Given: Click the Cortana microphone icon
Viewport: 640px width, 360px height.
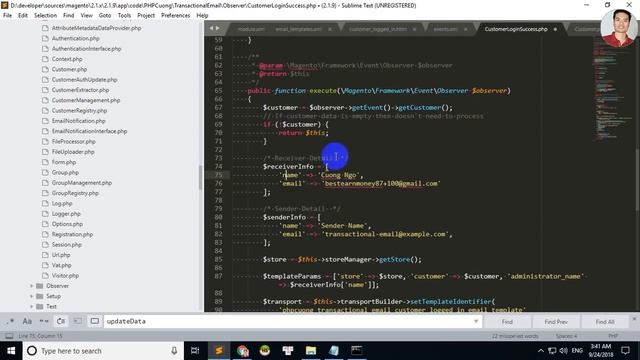Looking at the screenshot, I should click(174, 351).
